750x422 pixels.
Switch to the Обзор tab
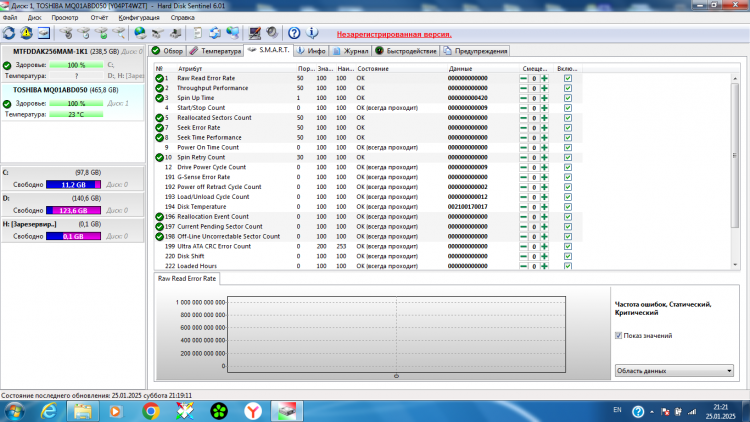coord(167,51)
